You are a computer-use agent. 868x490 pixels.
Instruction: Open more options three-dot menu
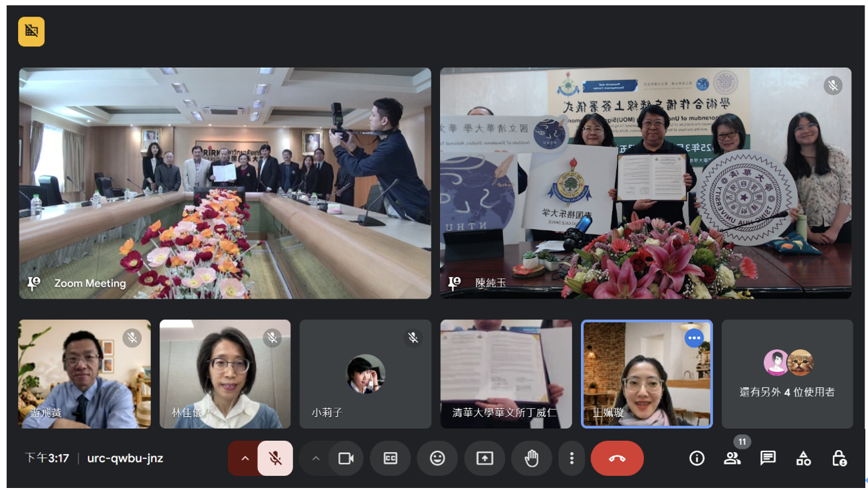pyautogui.click(x=572, y=458)
